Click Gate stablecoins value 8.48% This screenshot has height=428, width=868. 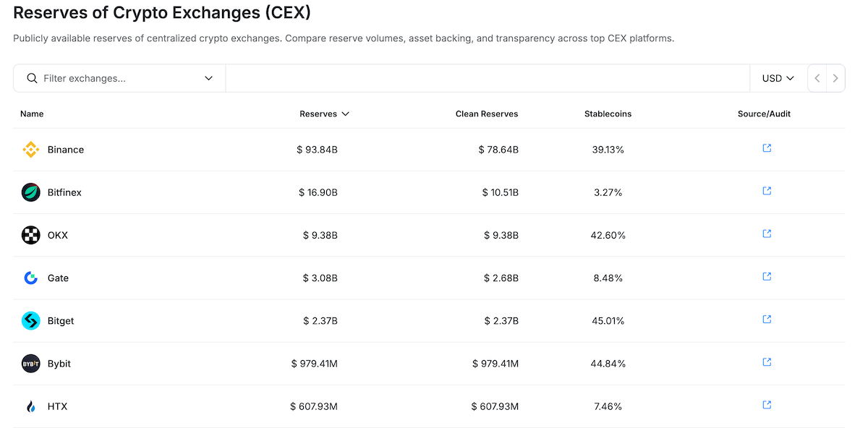(x=608, y=278)
